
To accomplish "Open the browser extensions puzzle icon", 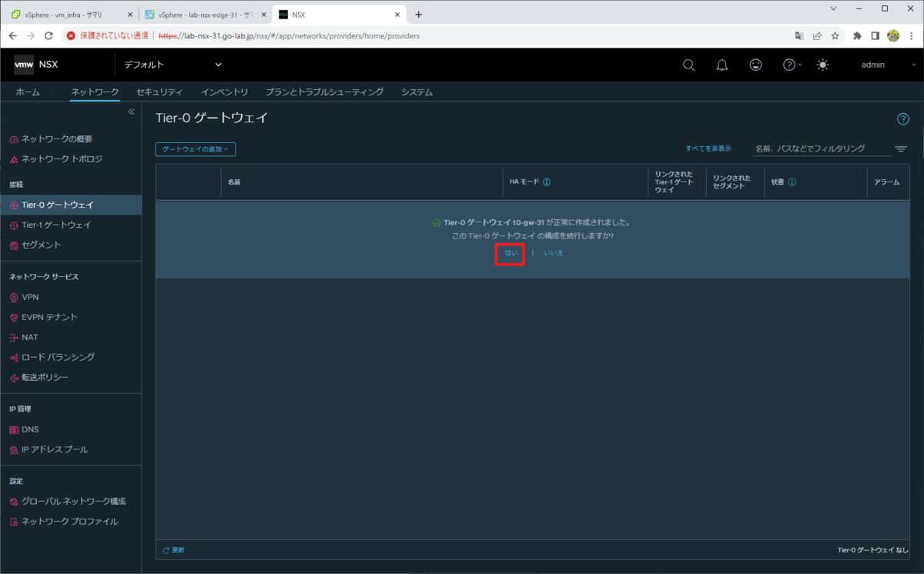I will click(x=858, y=35).
